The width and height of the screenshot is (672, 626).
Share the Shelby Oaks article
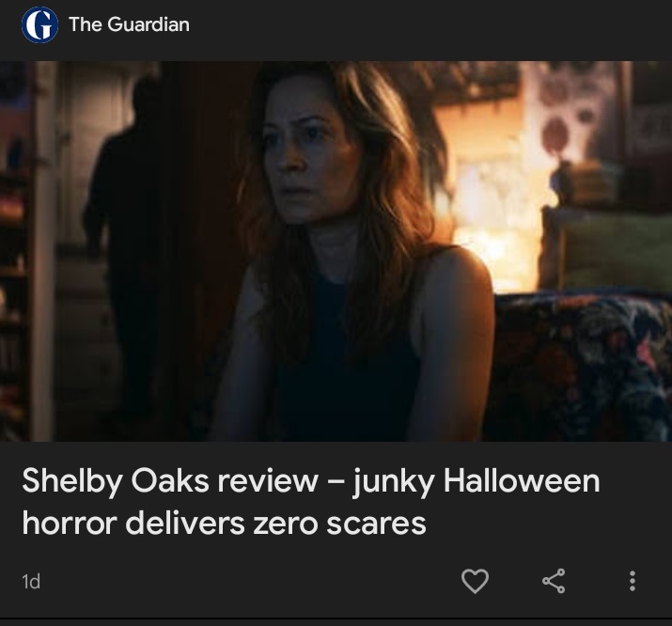coord(554,581)
